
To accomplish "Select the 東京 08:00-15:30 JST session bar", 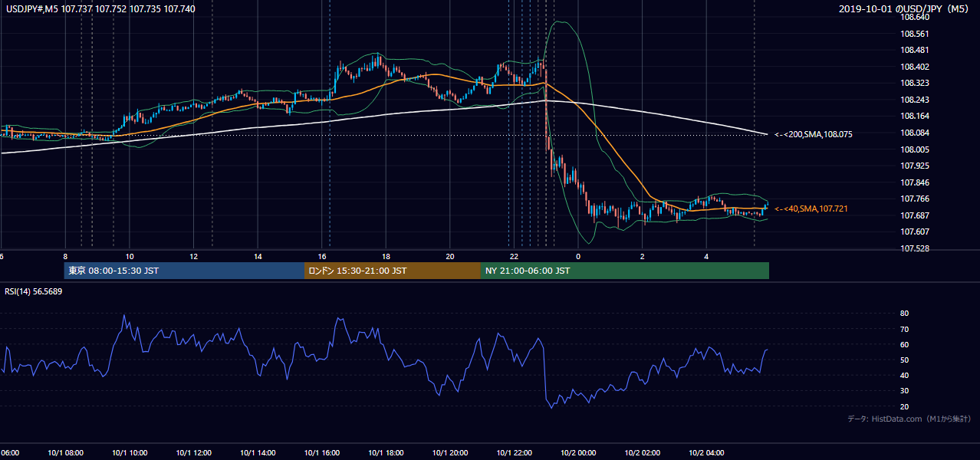I will click(x=184, y=271).
